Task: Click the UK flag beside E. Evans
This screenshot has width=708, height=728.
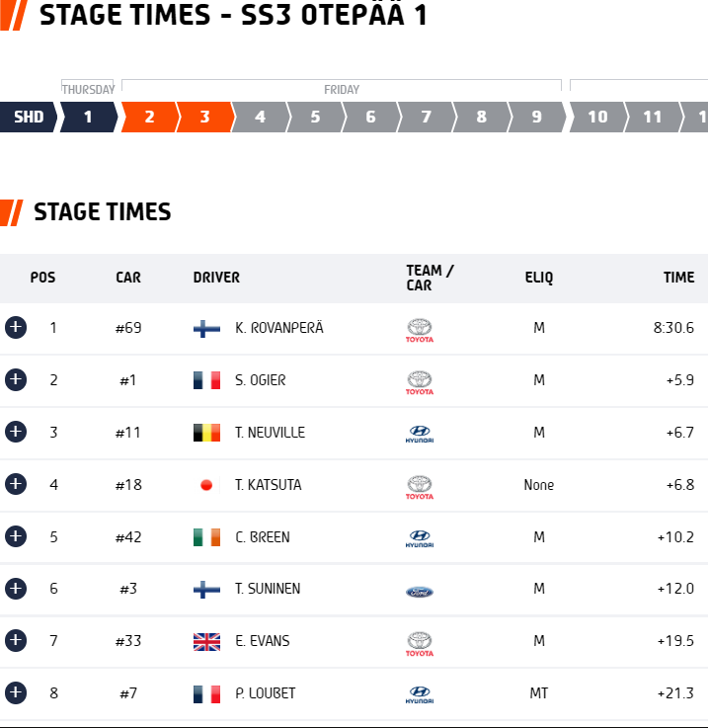Action: click(206, 642)
